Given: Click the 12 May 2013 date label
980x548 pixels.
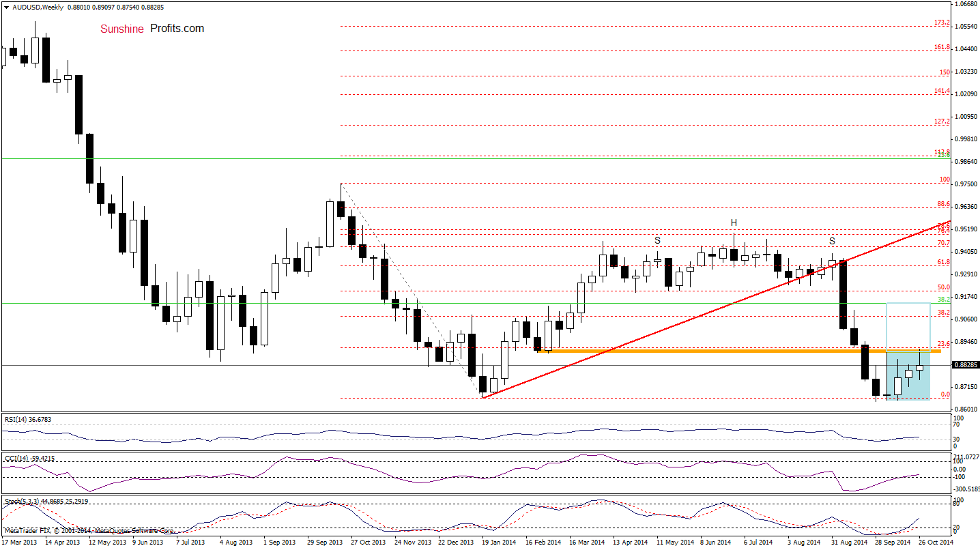Looking at the screenshot, I should pos(109,542).
